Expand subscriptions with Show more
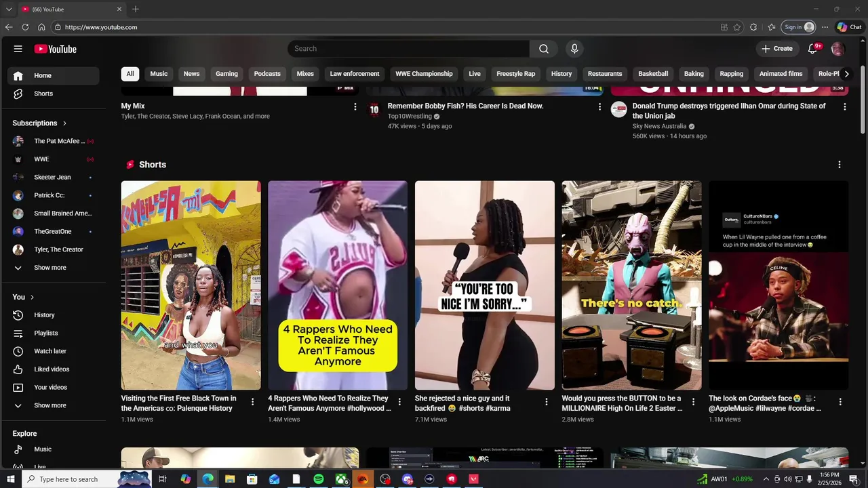Screen dimensions: 868x488 [x=54, y=268]
